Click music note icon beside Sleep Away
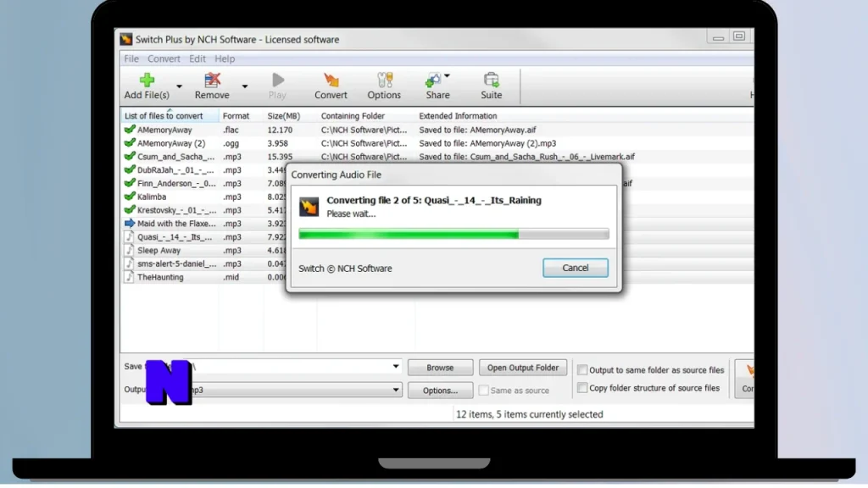 click(129, 250)
